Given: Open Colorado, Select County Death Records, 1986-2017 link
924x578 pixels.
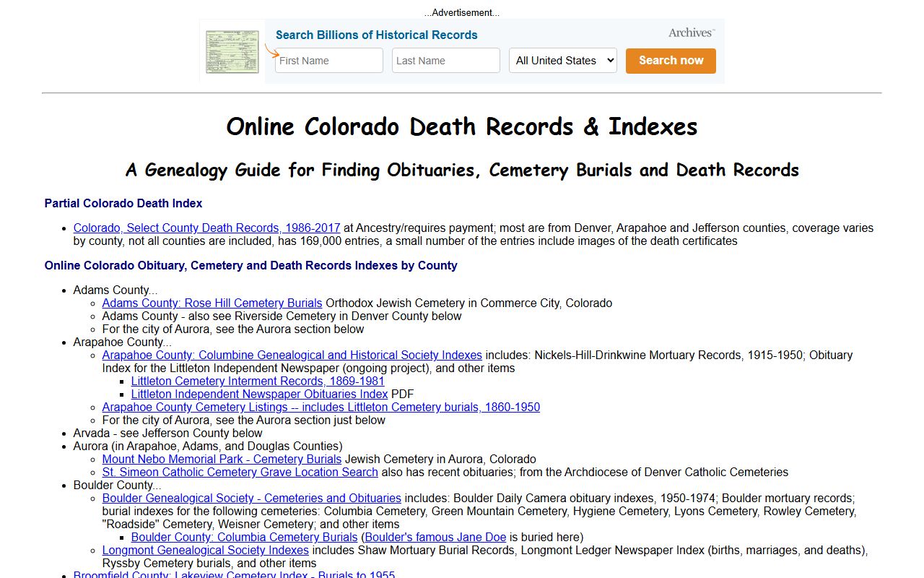Looking at the screenshot, I should coord(207,228).
